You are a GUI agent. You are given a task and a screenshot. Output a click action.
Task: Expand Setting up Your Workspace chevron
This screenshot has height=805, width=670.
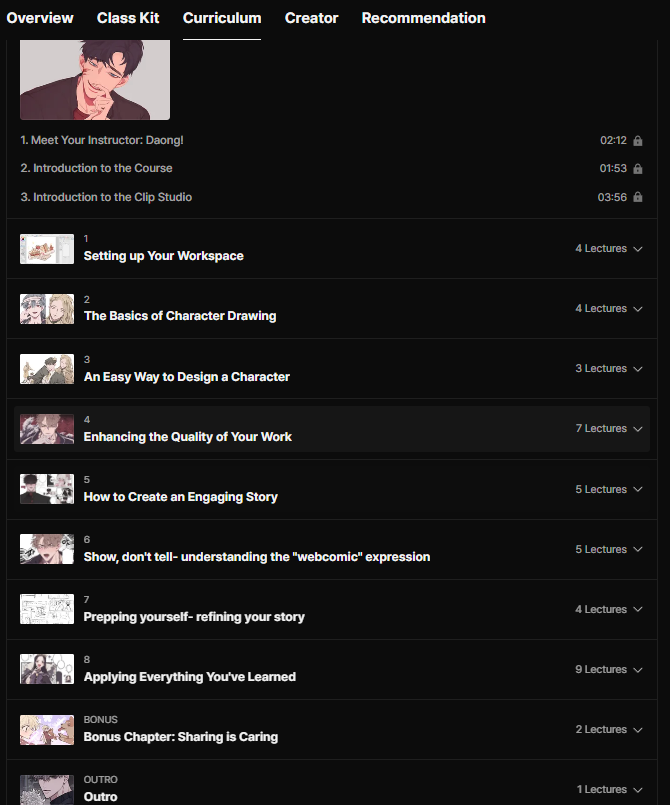[x=638, y=249]
